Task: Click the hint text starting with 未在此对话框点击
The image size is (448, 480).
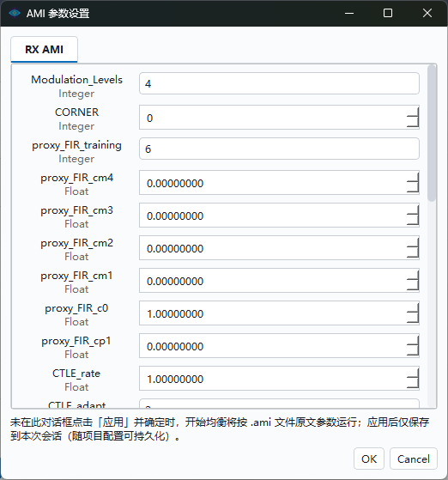Action: pos(220,428)
